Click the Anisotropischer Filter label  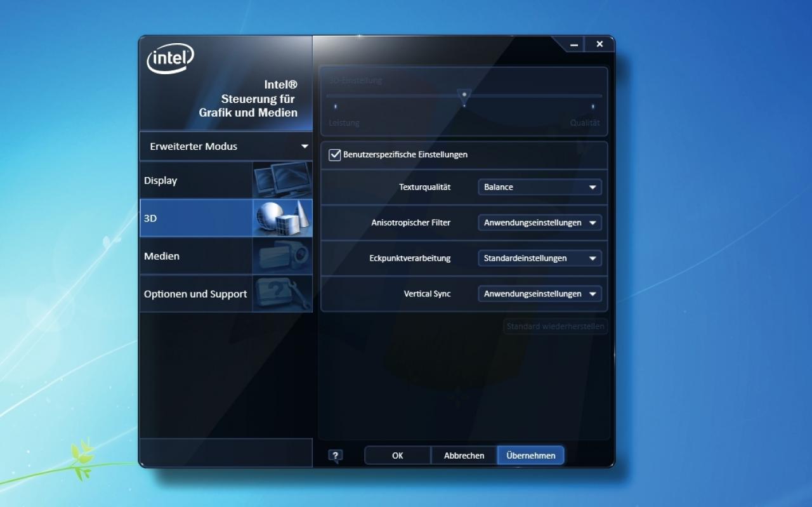point(411,223)
